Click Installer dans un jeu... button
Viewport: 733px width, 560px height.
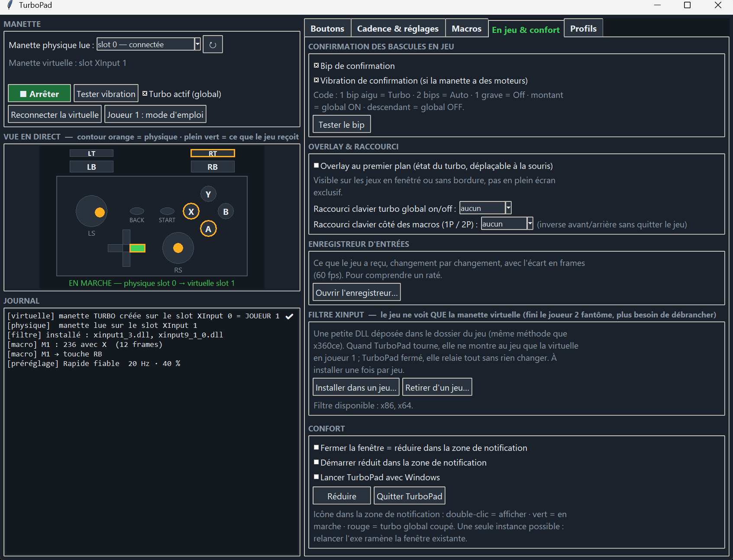(356, 387)
